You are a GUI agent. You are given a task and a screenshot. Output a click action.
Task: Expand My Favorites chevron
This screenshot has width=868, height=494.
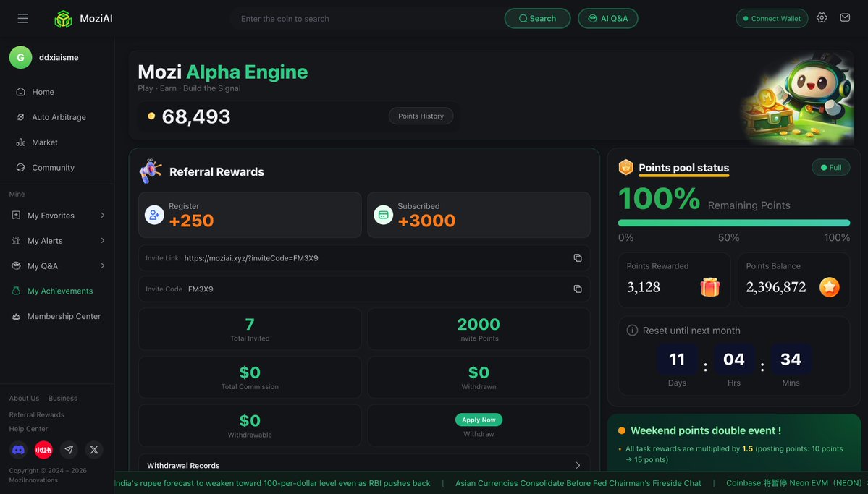102,216
